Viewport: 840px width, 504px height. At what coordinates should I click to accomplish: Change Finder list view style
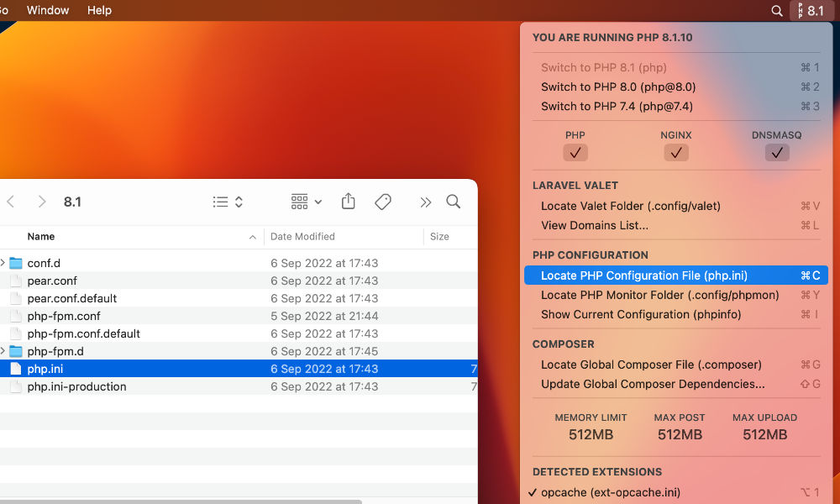coord(228,202)
